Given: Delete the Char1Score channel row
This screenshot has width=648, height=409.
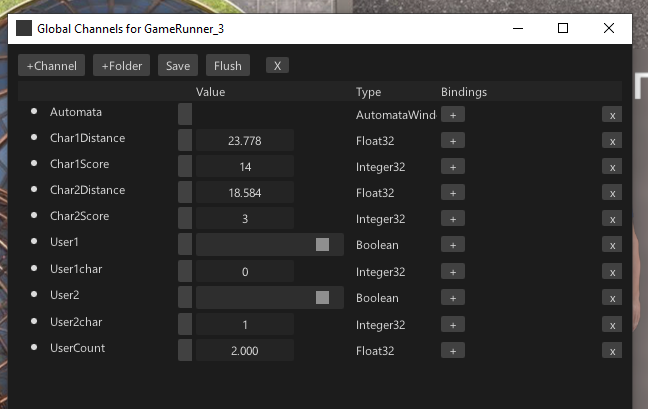Looking at the screenshot, I should click(x=612, y=167).
